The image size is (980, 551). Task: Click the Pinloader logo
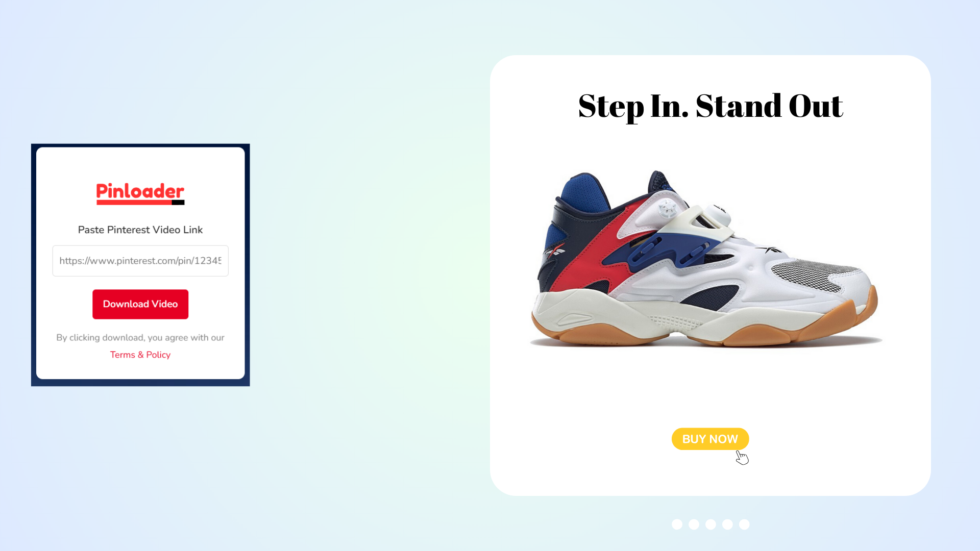[140, 194]
